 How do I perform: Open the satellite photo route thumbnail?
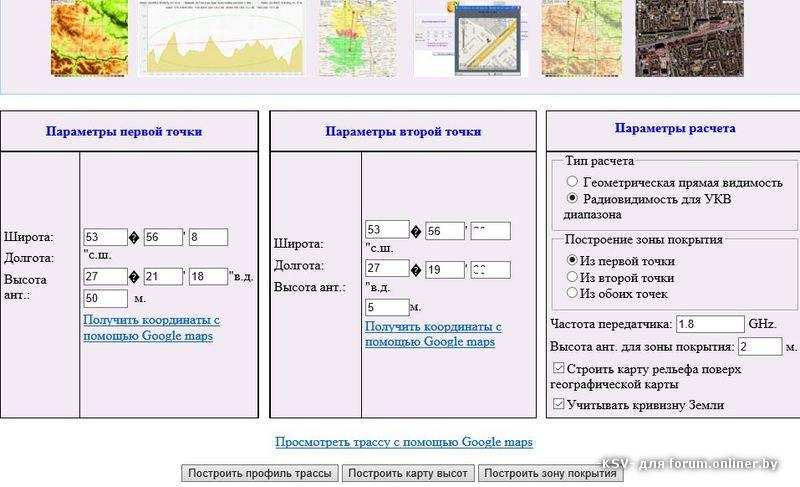689,38
